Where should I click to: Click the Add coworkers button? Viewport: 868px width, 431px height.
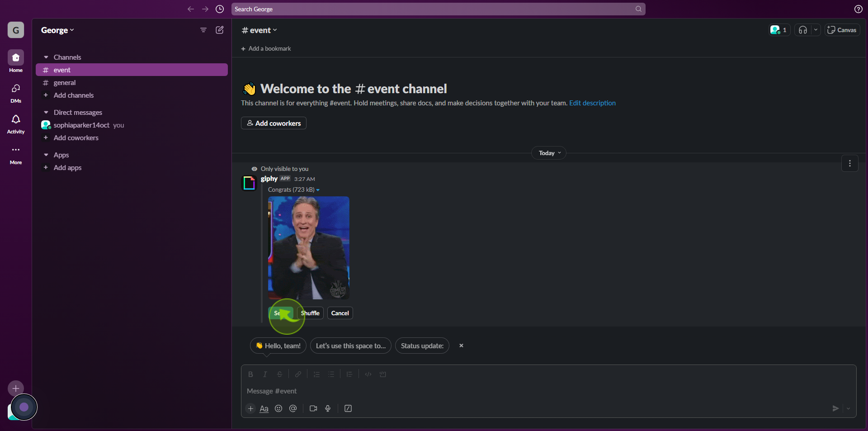(274, 123)
